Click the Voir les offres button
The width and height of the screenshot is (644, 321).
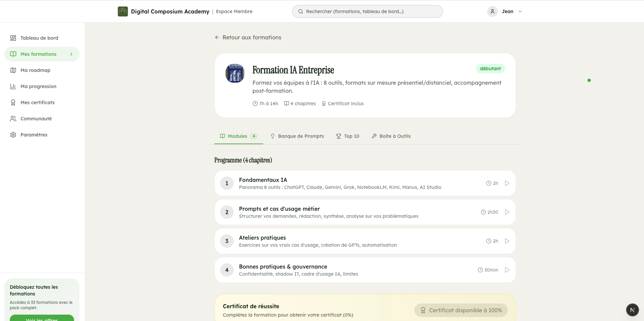coord(42,319)
